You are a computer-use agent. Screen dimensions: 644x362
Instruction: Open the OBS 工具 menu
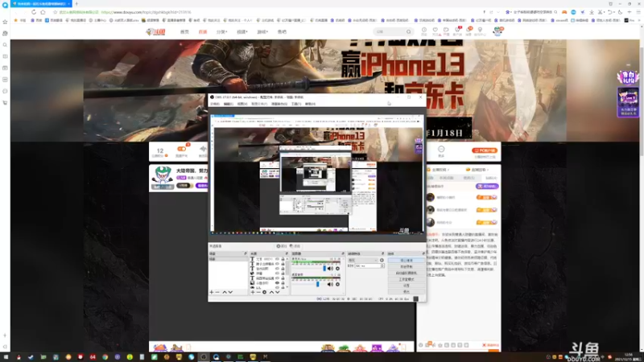[x=296, y=104]
